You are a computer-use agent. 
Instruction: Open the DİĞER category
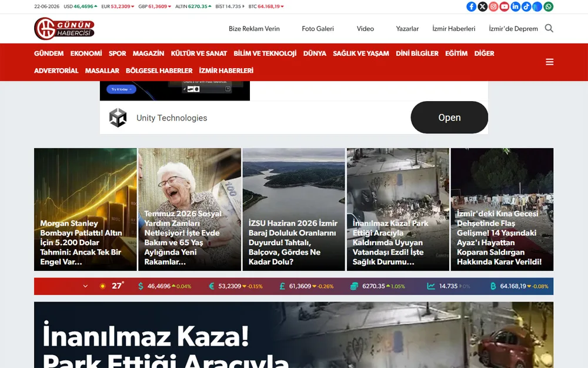tap(484, 53)
